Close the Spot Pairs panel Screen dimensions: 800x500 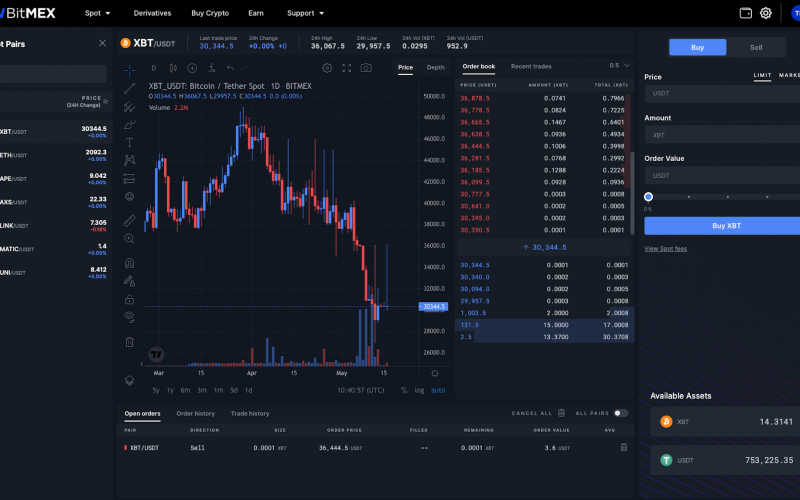(x=103, y=43)
